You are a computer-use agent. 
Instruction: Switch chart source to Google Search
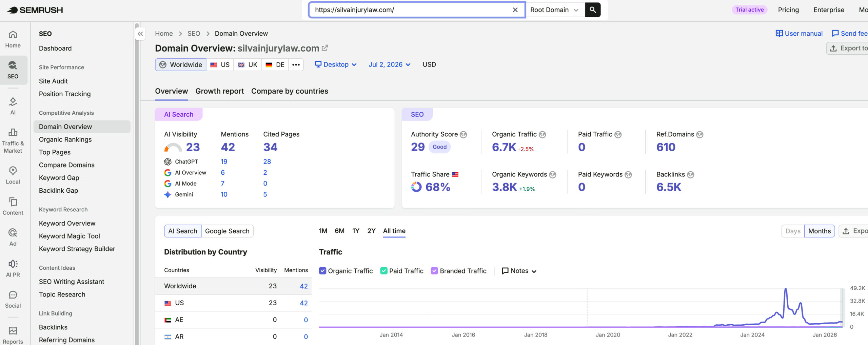click(227, 231)
